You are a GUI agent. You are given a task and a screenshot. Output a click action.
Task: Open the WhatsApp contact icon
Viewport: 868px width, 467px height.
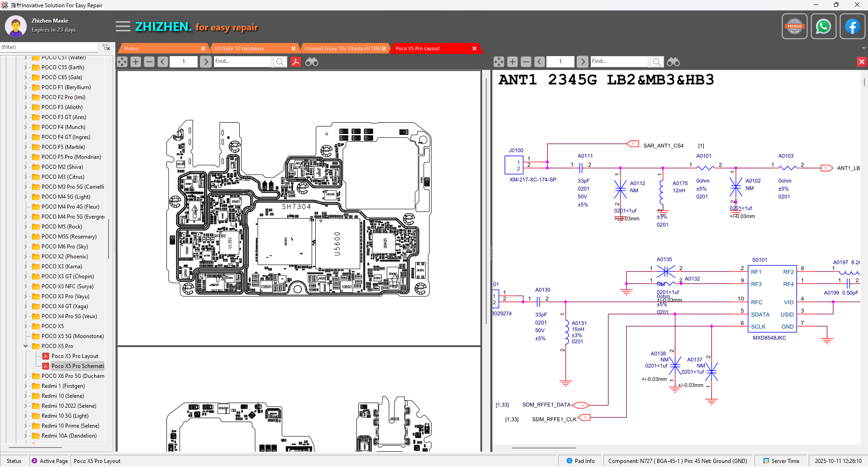click(823, 26)
